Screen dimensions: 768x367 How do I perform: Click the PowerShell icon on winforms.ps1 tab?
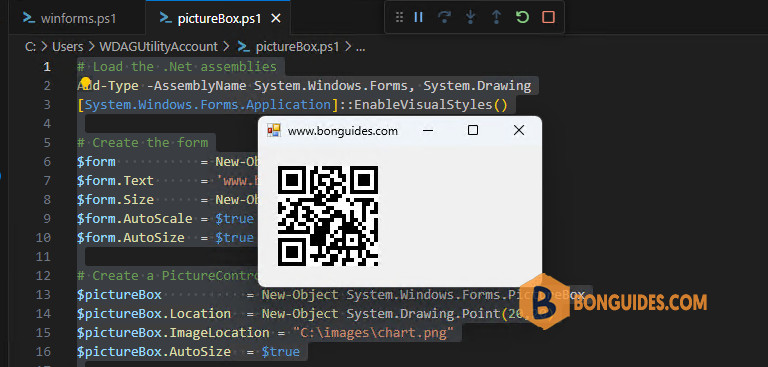tap(29, 19)
